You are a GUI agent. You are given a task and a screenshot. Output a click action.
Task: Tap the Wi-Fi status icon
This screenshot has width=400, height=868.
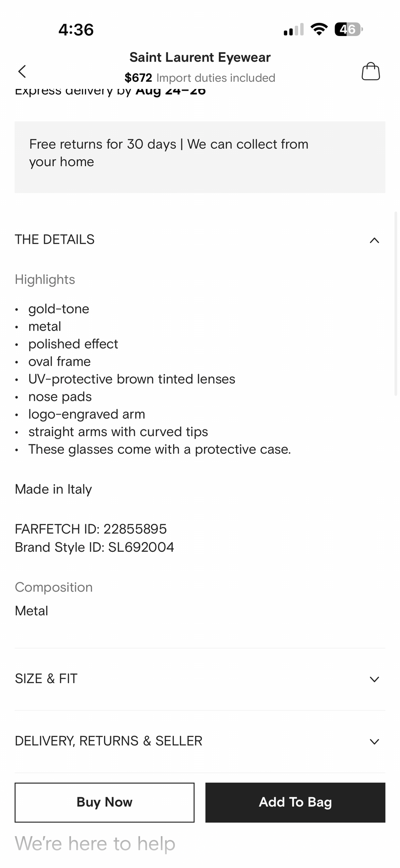pos(319,29)
